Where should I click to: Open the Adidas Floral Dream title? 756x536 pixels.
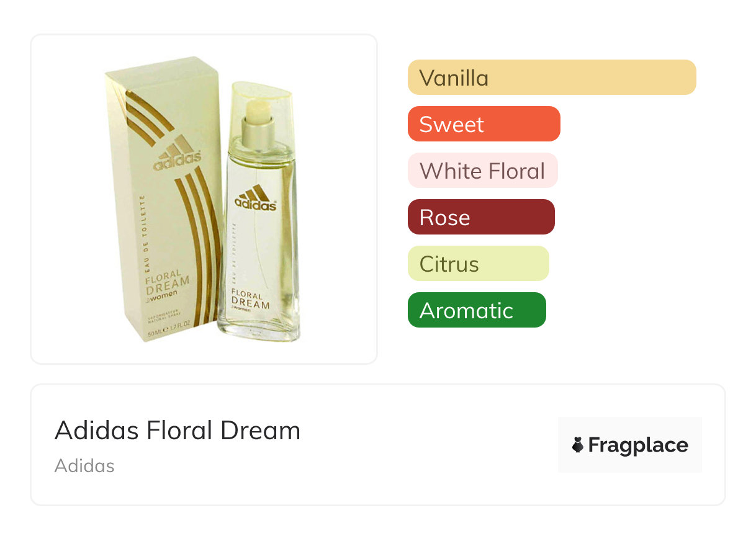(178, 431)
